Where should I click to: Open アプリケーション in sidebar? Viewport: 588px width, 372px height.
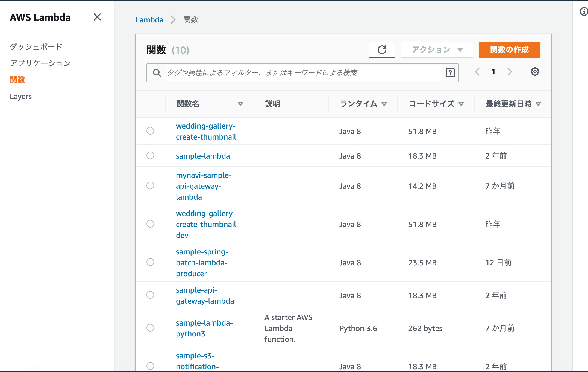click(40, 63)
